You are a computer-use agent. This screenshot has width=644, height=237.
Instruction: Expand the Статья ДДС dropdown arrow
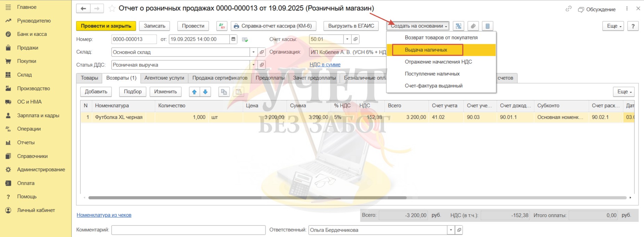254,65
